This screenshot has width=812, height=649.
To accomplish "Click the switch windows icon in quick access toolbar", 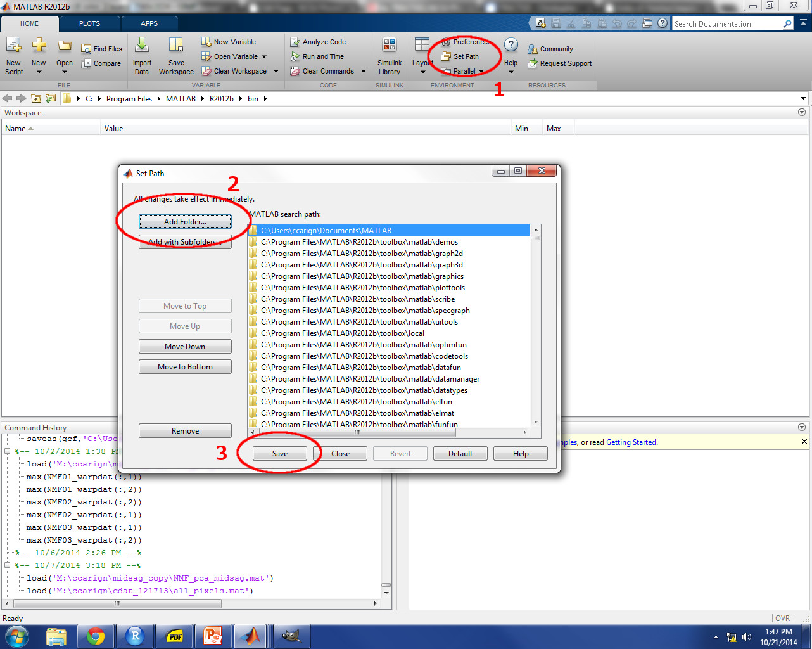I will pyautogui.click(x=647, y=23).
